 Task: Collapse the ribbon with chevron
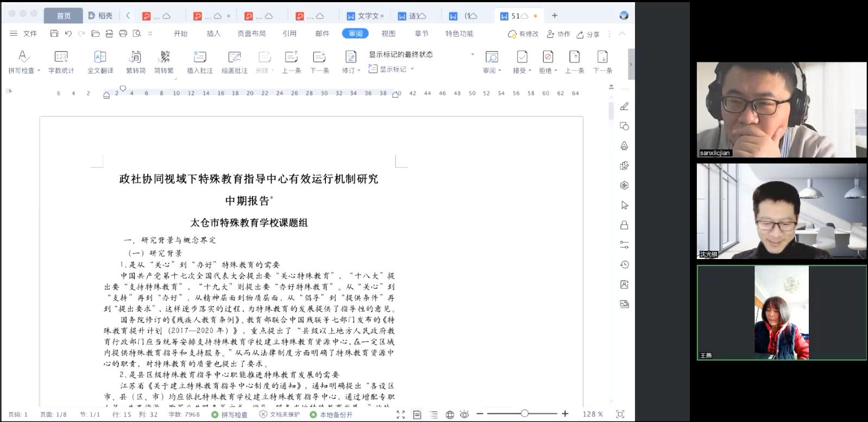(622, 34)
